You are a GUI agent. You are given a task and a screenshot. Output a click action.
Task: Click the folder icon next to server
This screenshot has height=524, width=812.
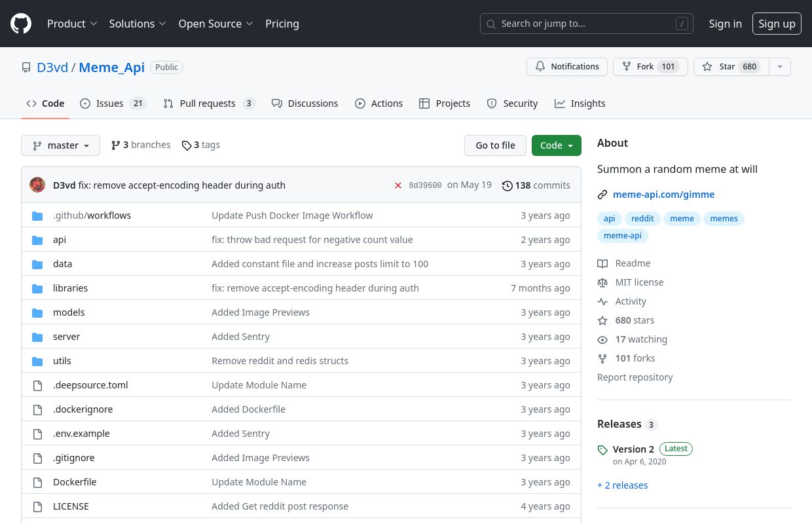pos(37,337)
